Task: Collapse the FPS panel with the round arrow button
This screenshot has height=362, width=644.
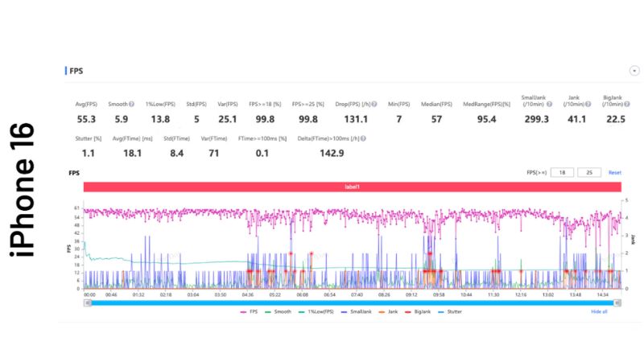Action: [x=634, y=71]
